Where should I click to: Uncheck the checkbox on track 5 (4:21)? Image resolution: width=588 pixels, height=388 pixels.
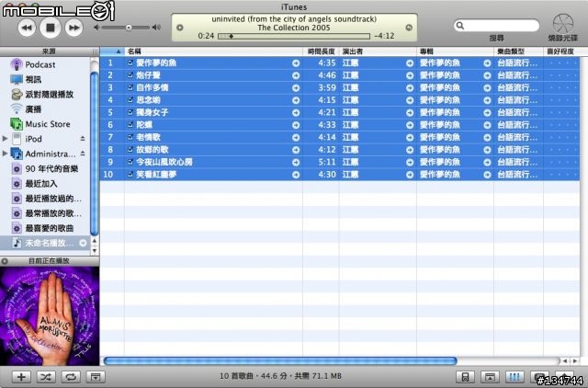click(x=130, y=112)
